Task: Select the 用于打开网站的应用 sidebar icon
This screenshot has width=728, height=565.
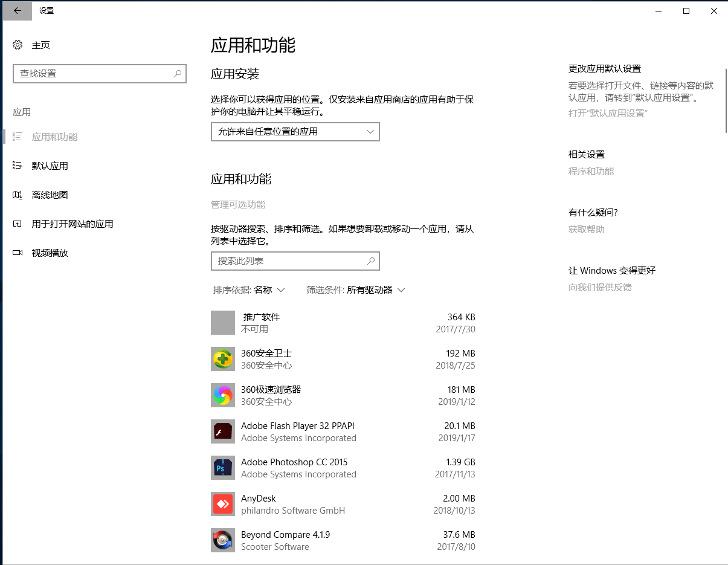Action: click(x=18, y=224)
